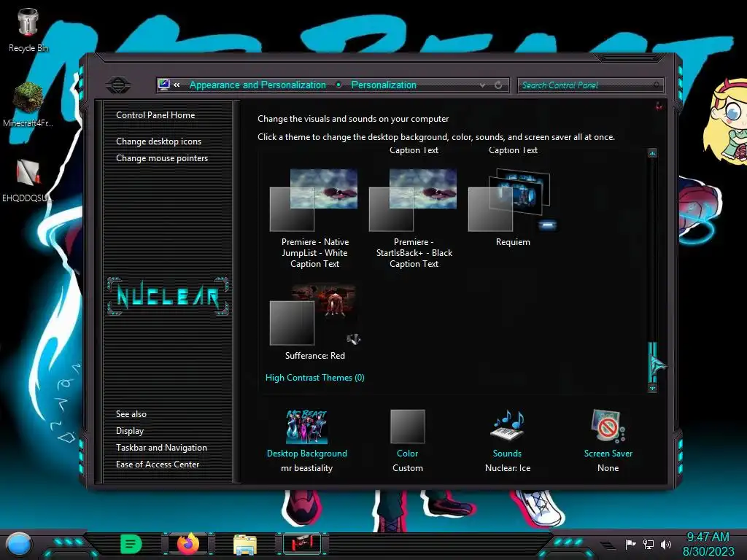
Task: Click the Color link
Action: [x=407, y=454]
